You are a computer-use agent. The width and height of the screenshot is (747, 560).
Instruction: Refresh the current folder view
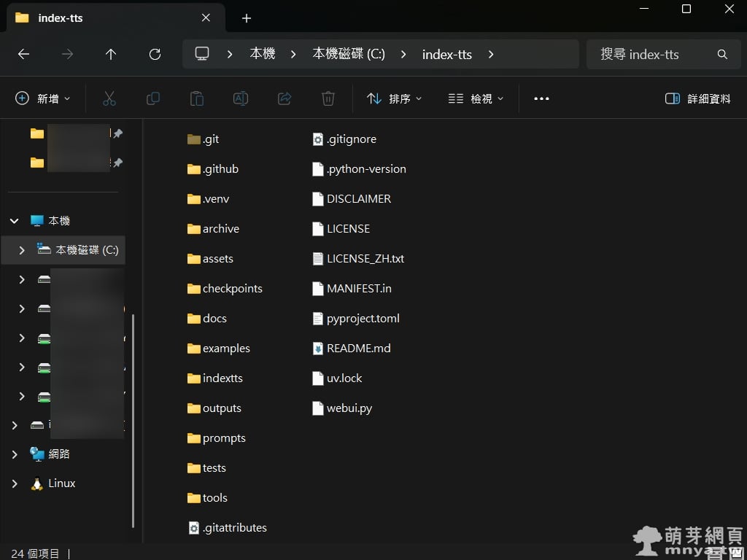click(155, 55)
